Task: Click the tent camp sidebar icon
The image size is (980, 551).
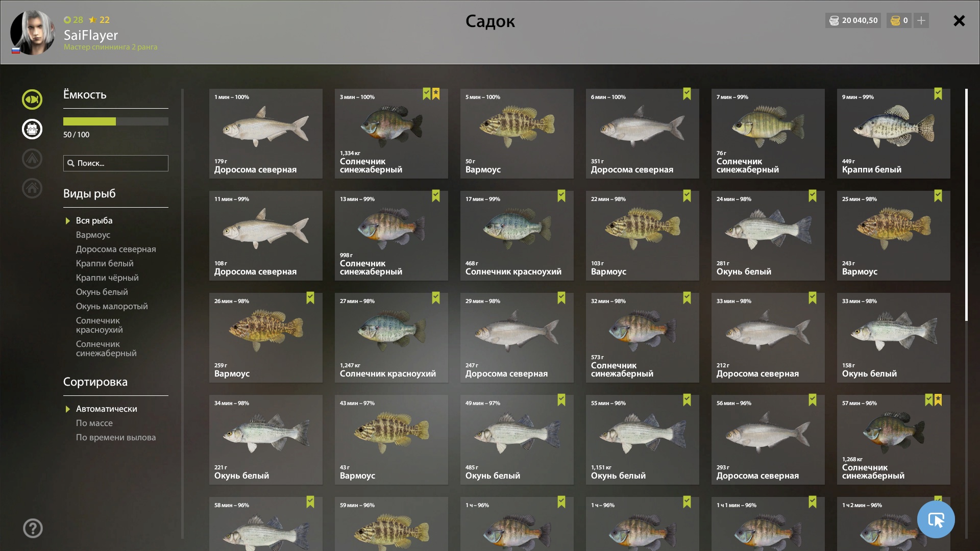Action: (32, 159)
